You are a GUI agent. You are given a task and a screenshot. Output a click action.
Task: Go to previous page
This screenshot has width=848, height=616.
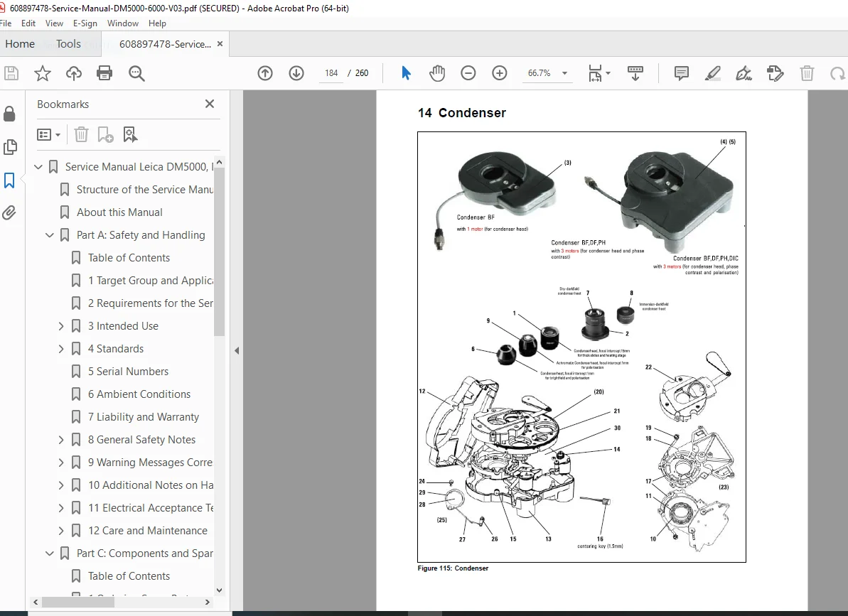click(x=265, y=73)
